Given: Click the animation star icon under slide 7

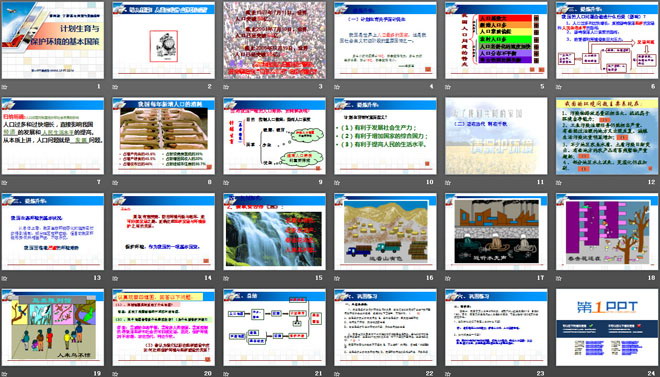Looking at the screenshot, I should coord(4,183).
